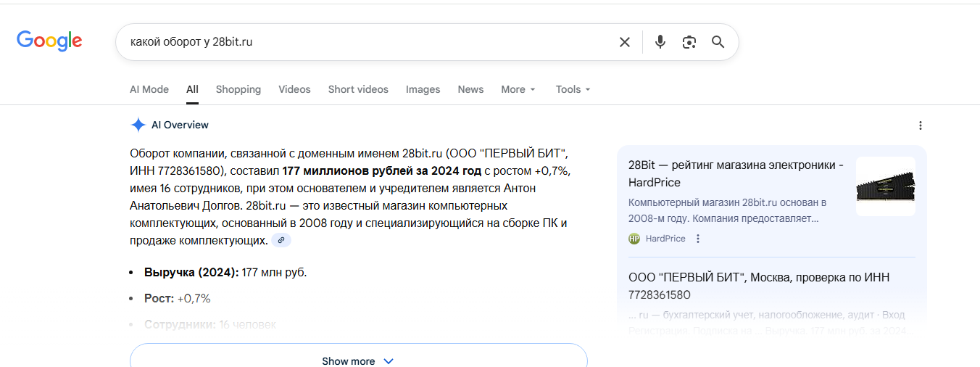Open search by image camera icon
Image resolution: width=980 pixels, height=367 pixels.
coord(689,42)
